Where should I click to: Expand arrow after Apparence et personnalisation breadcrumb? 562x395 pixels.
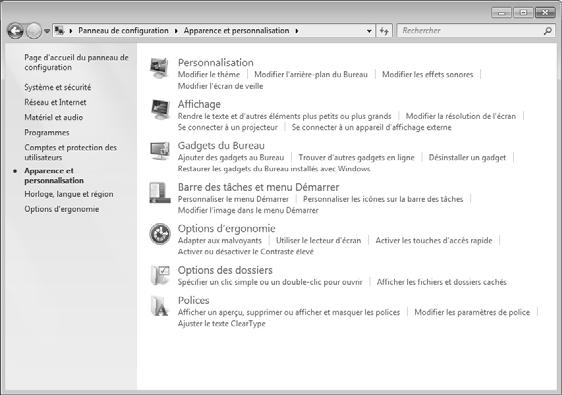click(297, 31)
